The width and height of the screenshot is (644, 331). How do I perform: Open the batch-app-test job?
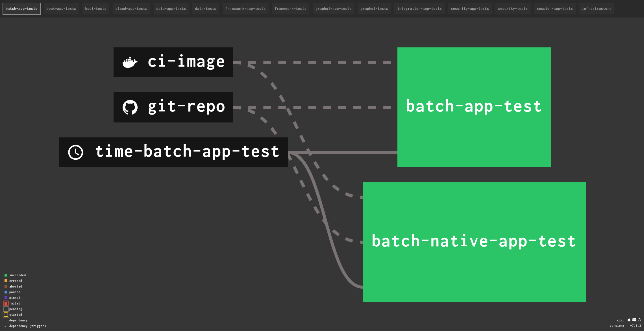pos(474,107)
